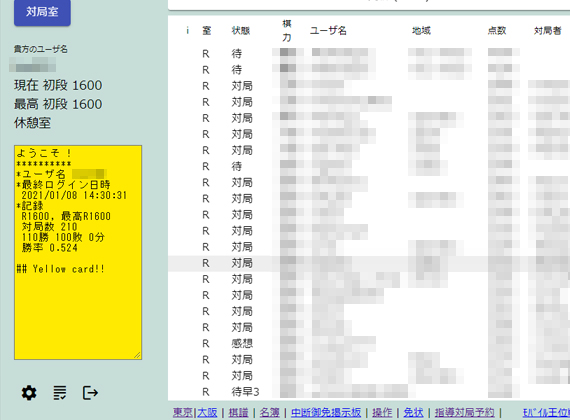Select the row with status 待早3

coord(369,392)
